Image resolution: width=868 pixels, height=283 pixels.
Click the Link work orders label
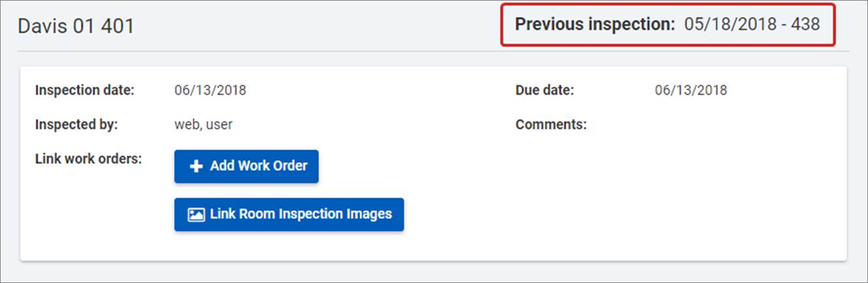(x=88, y=159)
